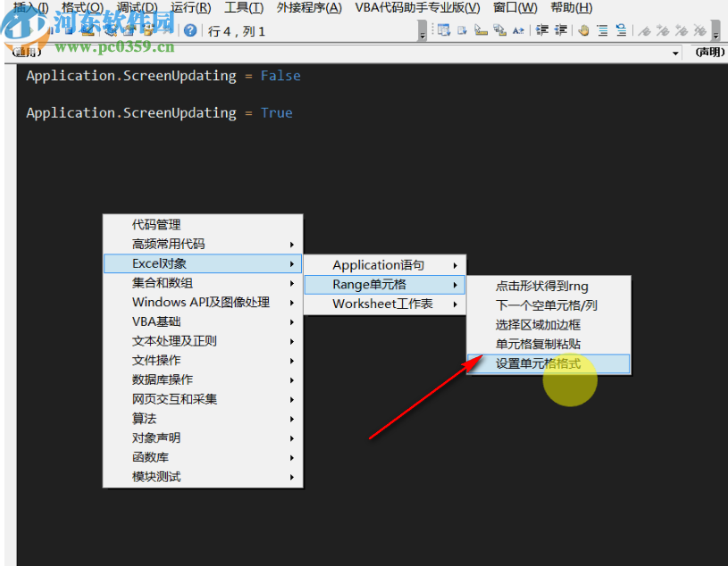Choose 下一个空单元格/列
The image size is (728, 566).
548,305
